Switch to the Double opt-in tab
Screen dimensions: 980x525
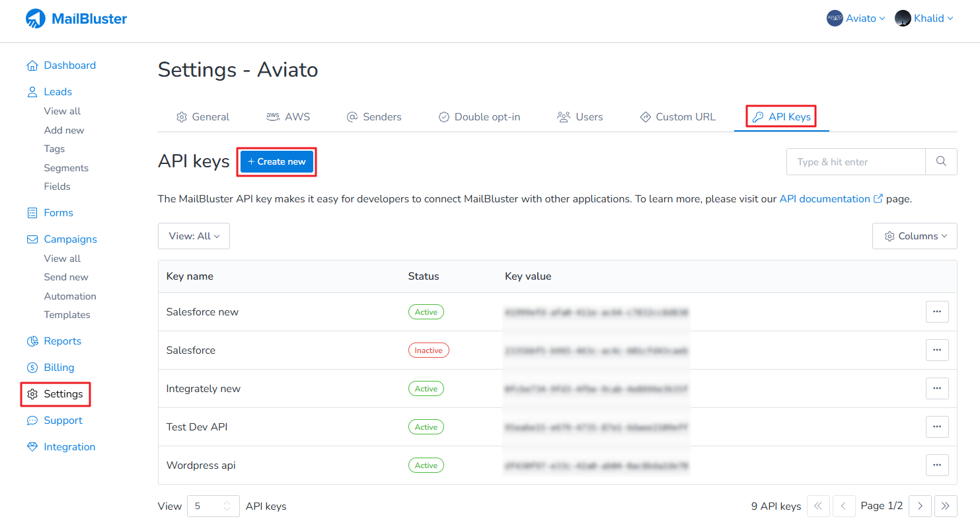(x=479, y=117)
